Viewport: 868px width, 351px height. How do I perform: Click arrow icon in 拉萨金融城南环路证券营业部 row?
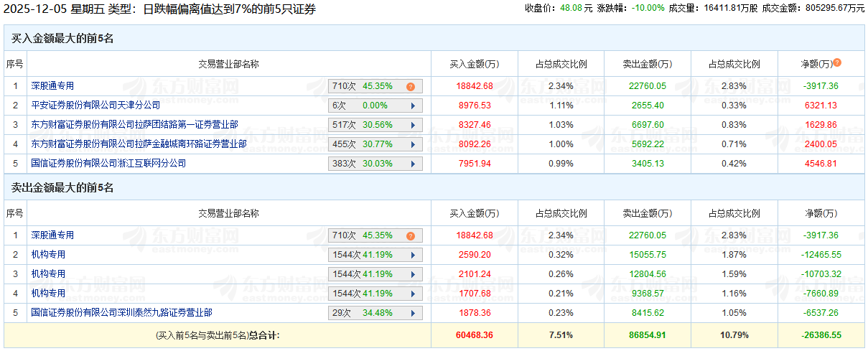coord(413,144)
